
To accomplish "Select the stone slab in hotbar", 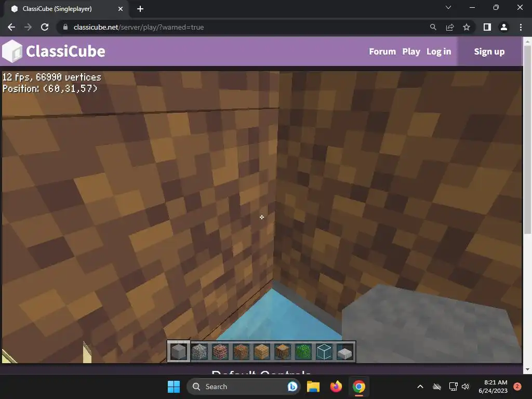I will 345,353.
